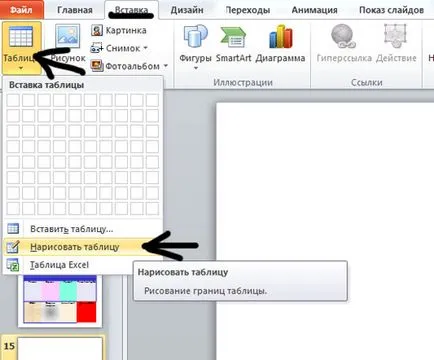Go to the Переходы tab
This screenshot has width=434, height=360.
[x=248, y=10]
